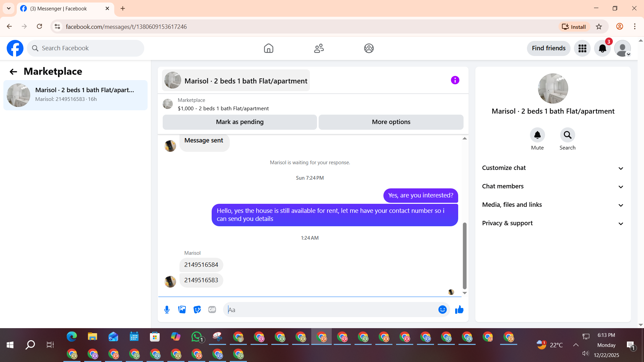The image size is (644, 362).
Task: Click the More options button
Action: (x=391, y=122)
